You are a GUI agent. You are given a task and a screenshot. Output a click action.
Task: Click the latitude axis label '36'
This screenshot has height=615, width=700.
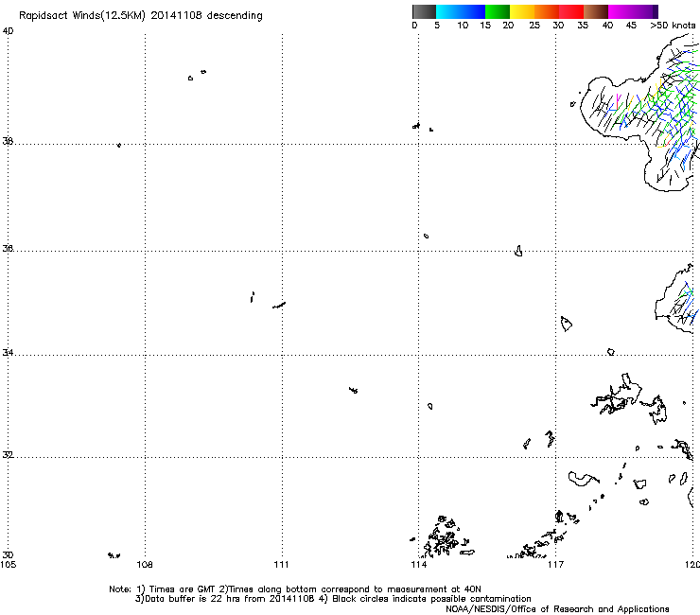pos(8,248)
